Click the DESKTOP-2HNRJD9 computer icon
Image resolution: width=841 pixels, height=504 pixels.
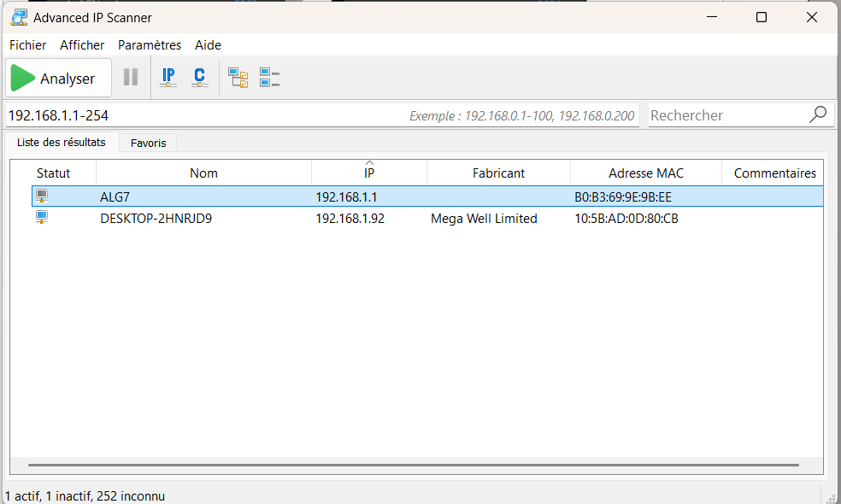click(42, 218)
